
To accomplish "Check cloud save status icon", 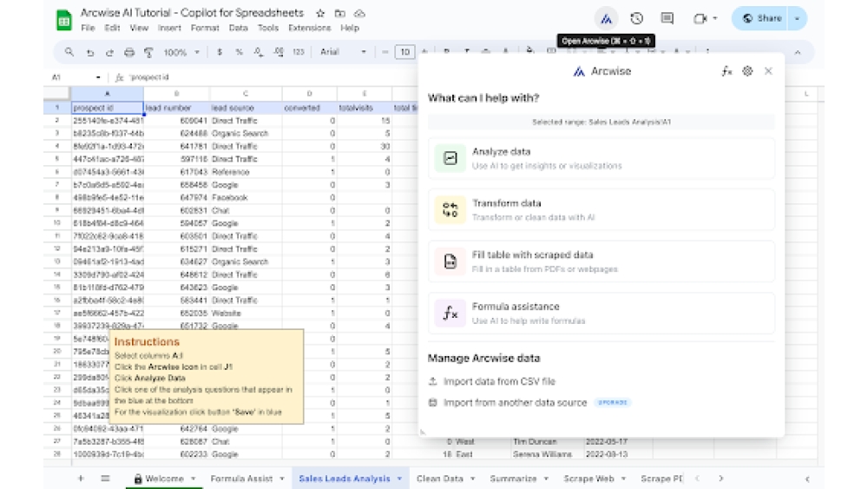I will 360,13.
